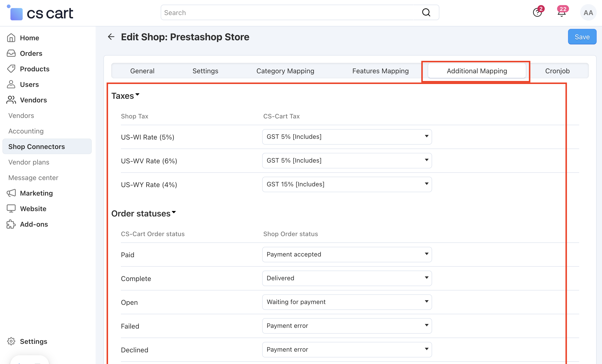602x364 pixels.
Task: Click the US-WI Rate (5%) label
Action: [148, 137]
